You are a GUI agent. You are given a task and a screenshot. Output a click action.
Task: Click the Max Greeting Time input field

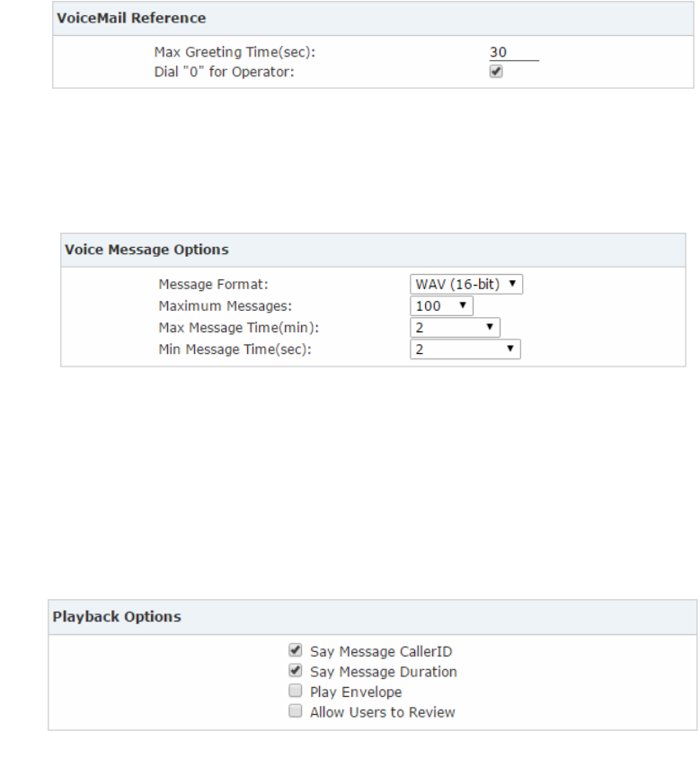point(513,53)
